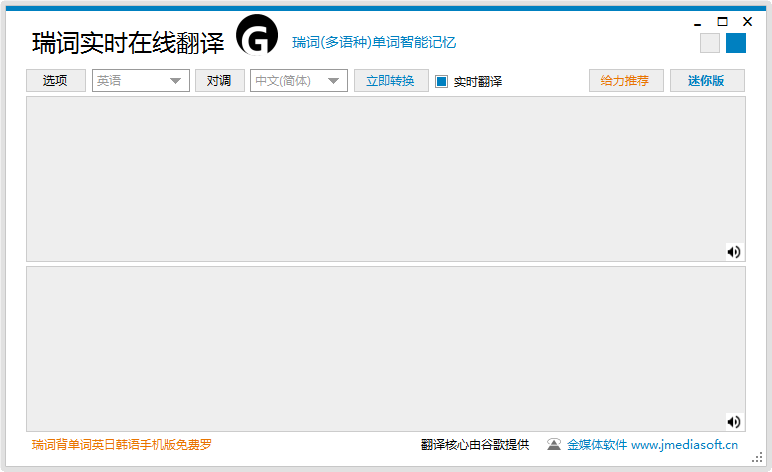772x472 pixels.
Task: Click the 翻译核心由谷歌提供 text
Action: click(475, 444)
